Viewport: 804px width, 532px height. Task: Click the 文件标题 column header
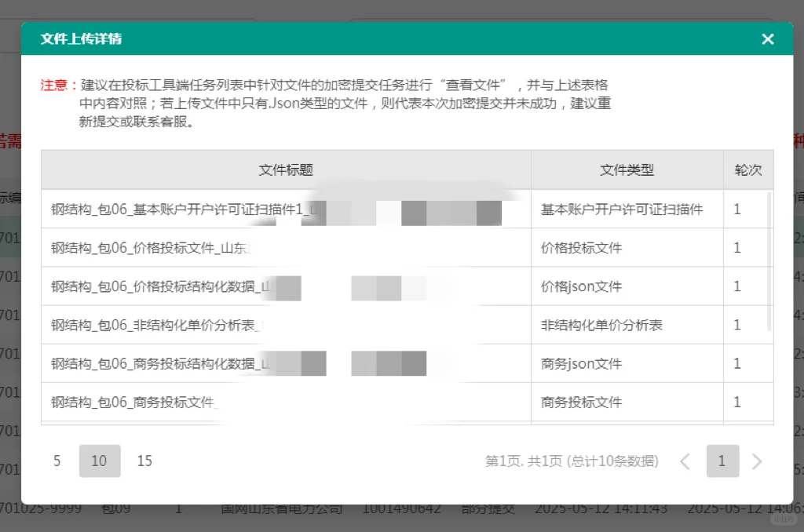[x=286, y=169]
